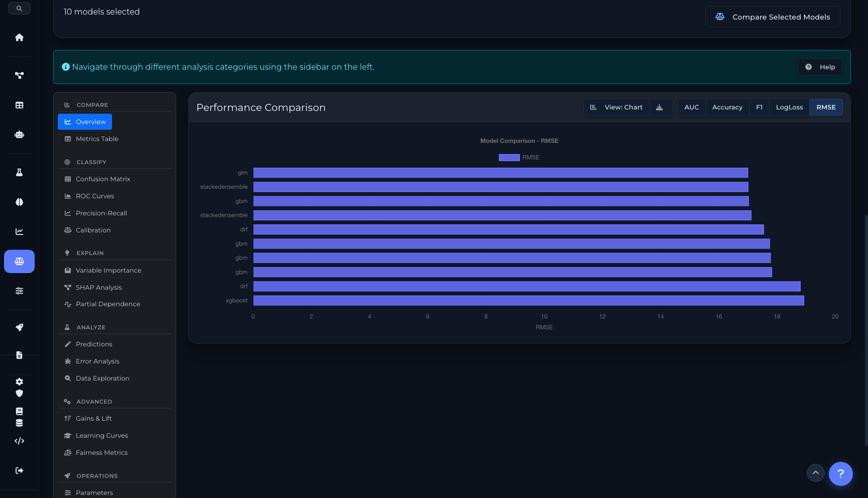Open the Confusion Matrix section
Viewport: 868px width, 498px height.
tap(103, 179)
